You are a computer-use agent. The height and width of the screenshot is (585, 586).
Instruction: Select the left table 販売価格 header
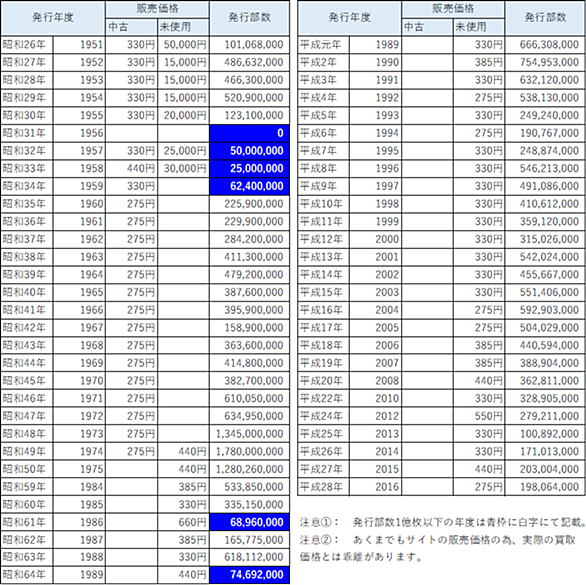[157, 9]
